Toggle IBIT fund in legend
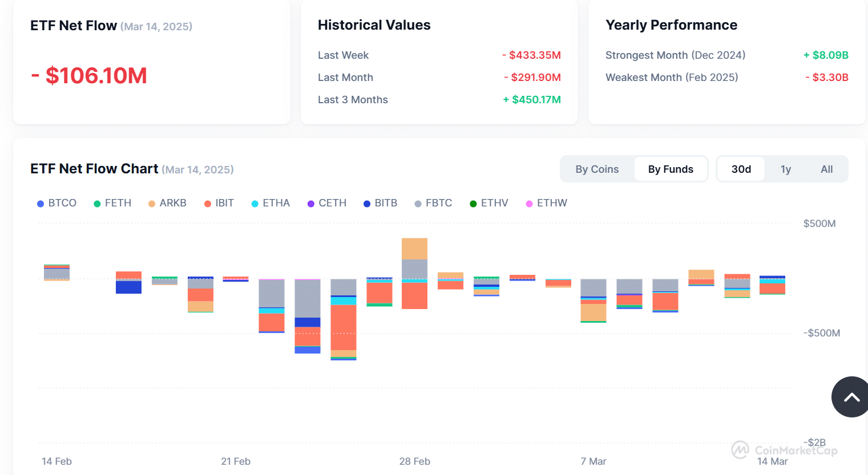This screenshot has width=868, height=475. pos(219,203)
